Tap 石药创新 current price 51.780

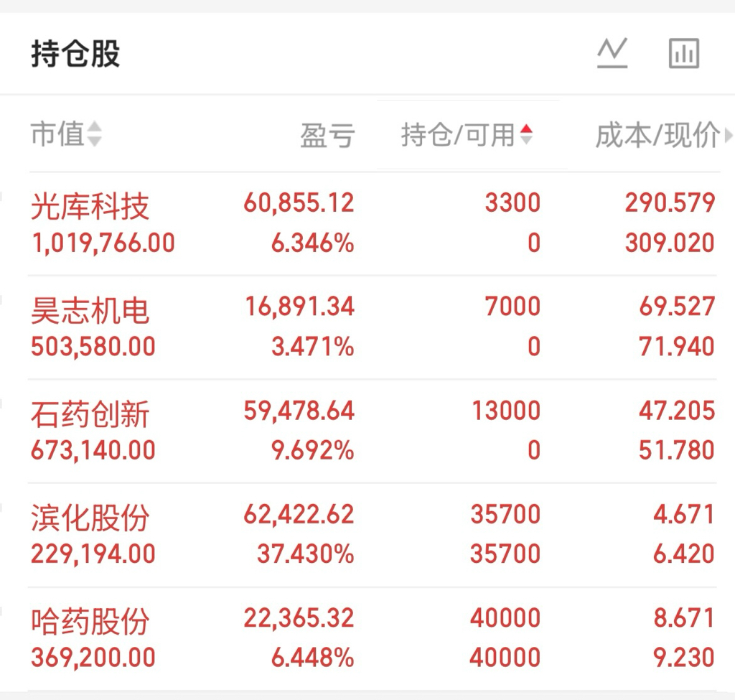[x=677, y=450]
